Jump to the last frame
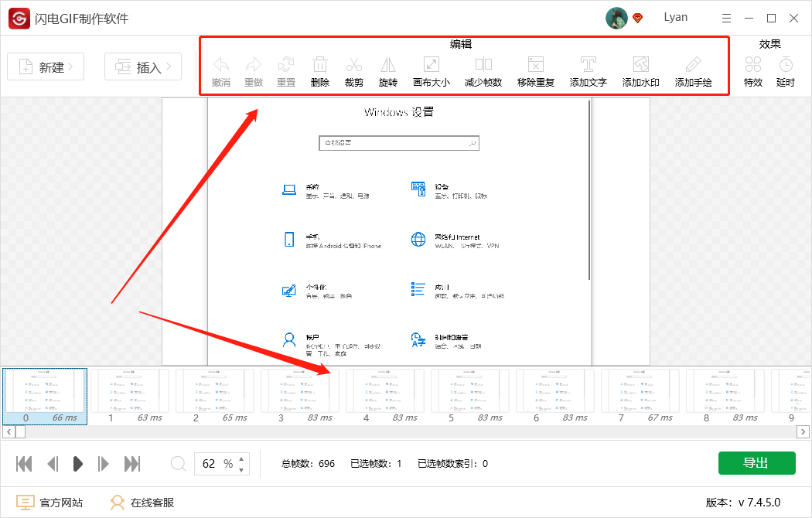812x518 pixels. coord(132,464)
